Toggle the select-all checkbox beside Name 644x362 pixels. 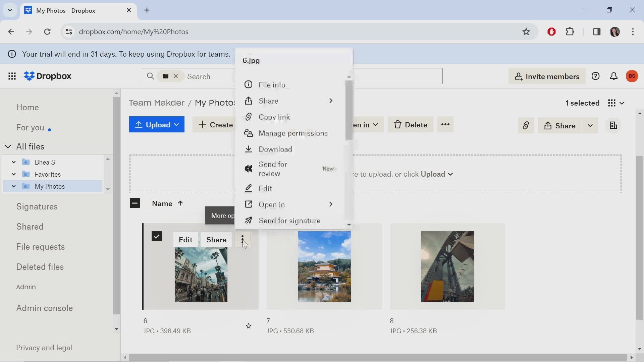pos(135,203)
